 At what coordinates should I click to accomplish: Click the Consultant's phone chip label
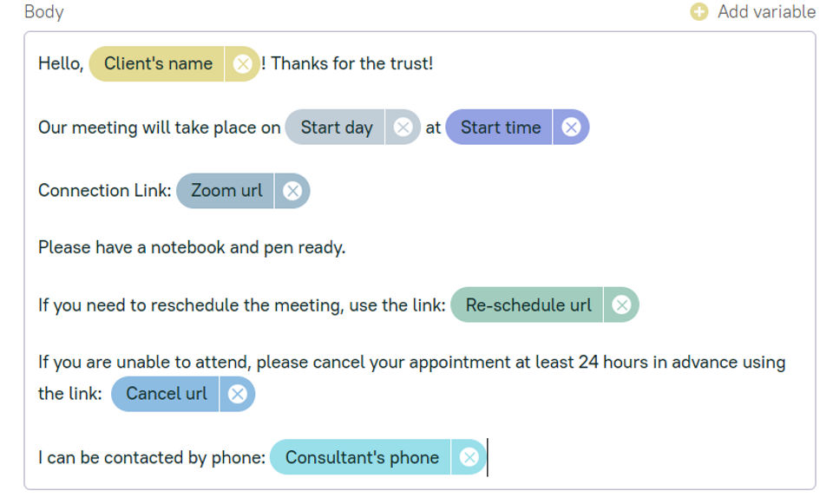click(x=362, y=458)
